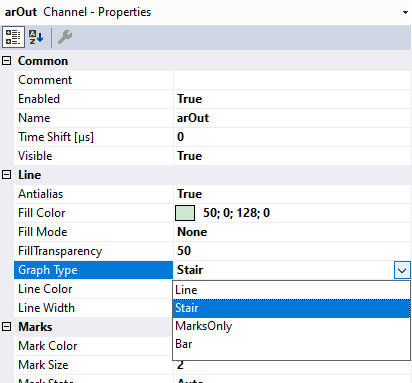Select the Line Width property label
The width and height of the screenshot is (412, 383).
tap(93, 308)
